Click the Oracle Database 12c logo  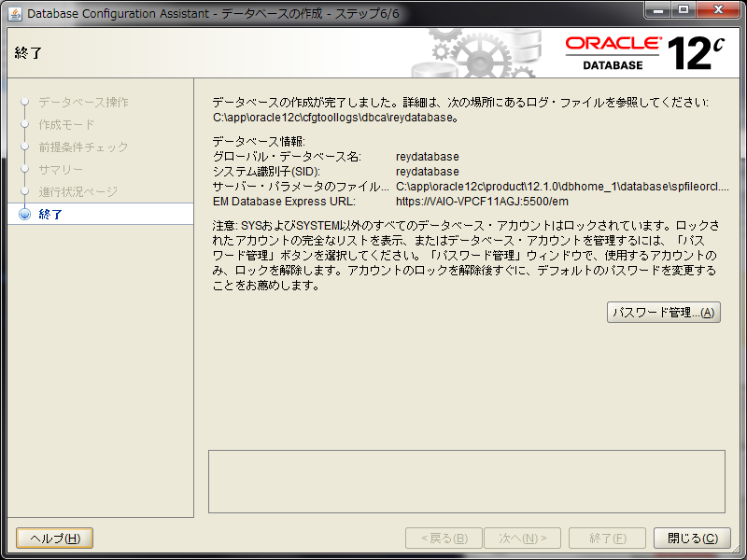(645, 53)
